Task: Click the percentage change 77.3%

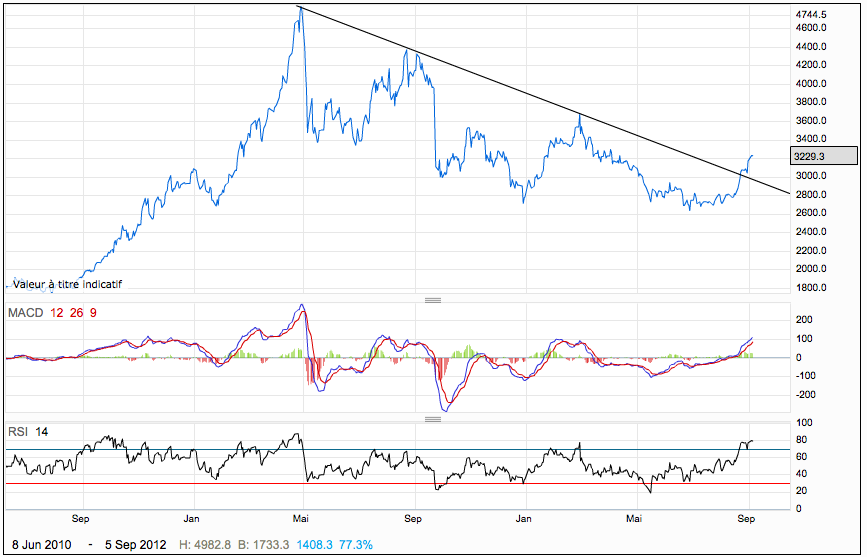Action: 356,545
